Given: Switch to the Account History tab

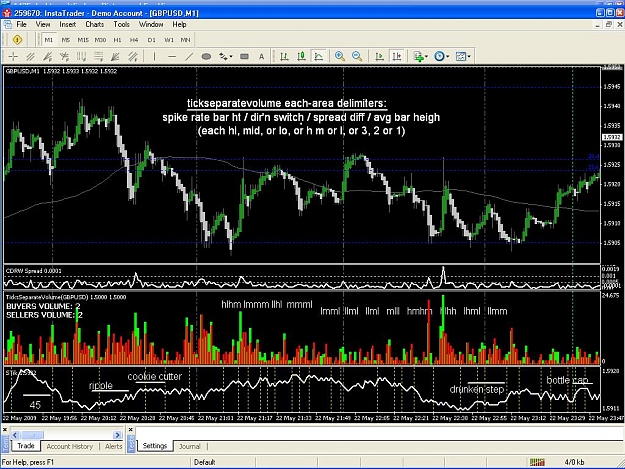Looking at the screenshot, I should (x=70, y=446).
